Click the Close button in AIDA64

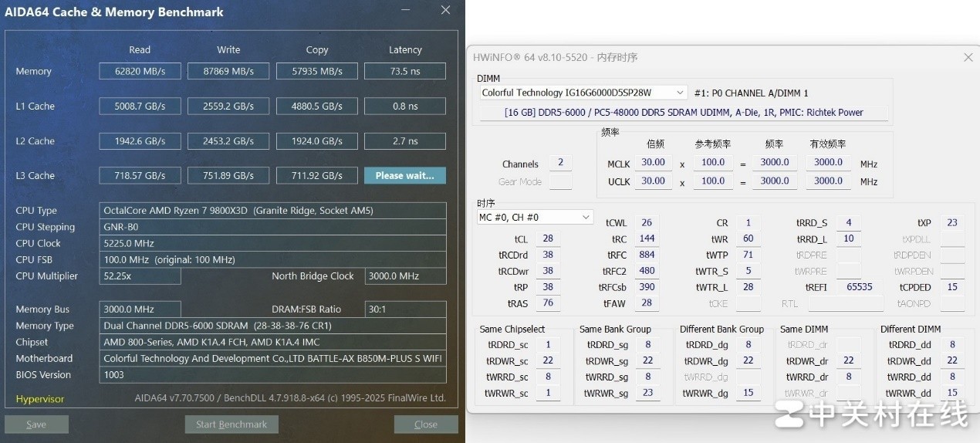[x=425, y=424]
